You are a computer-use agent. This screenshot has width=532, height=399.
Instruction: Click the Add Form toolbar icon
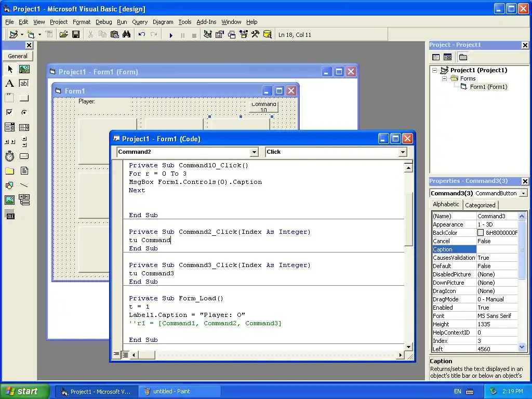(31, 35)
